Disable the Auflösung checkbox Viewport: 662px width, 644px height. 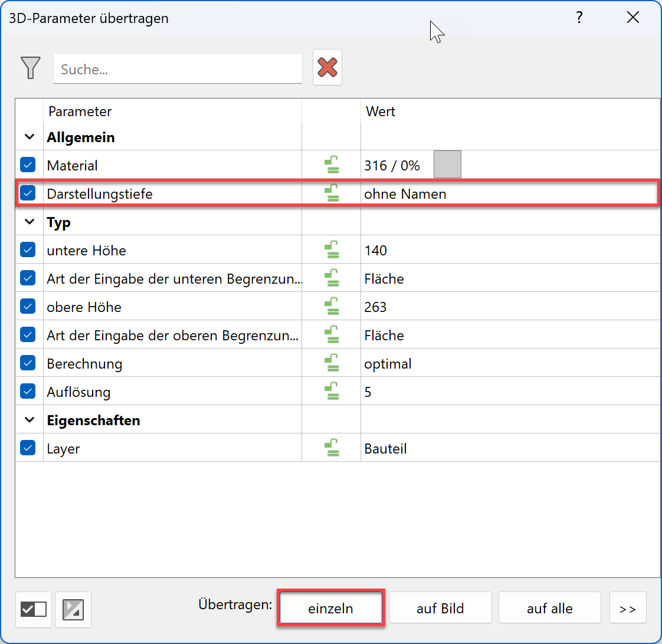pos(28,392)
